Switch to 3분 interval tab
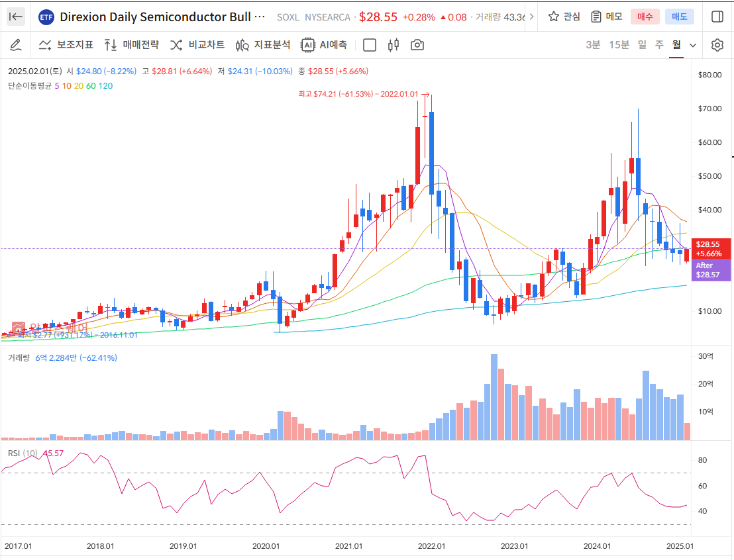 pyautogui.click(x=593, y=45)
